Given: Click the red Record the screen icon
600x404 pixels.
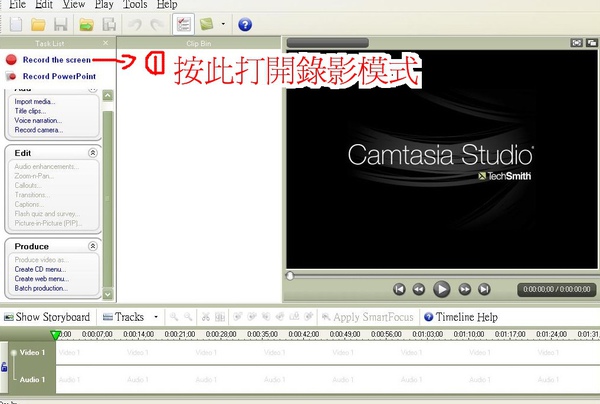Looking at the screenshot, I should point(11,60).
